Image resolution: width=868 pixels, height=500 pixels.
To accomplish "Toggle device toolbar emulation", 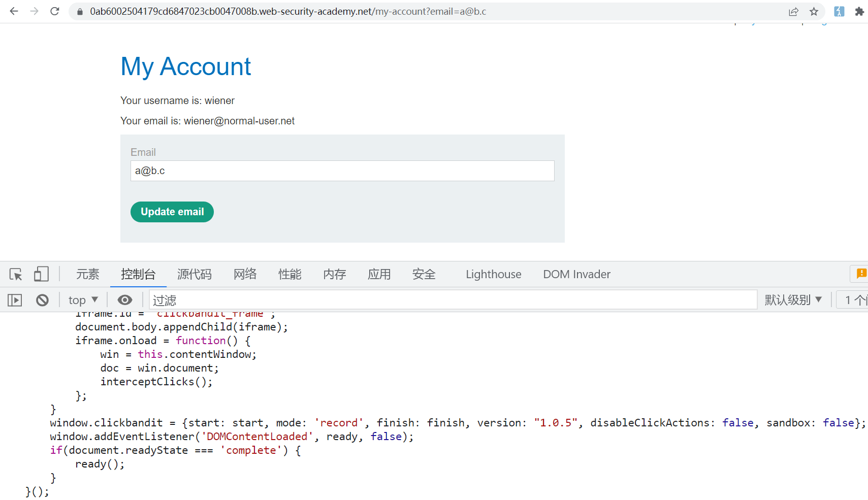I will (41, 274).
